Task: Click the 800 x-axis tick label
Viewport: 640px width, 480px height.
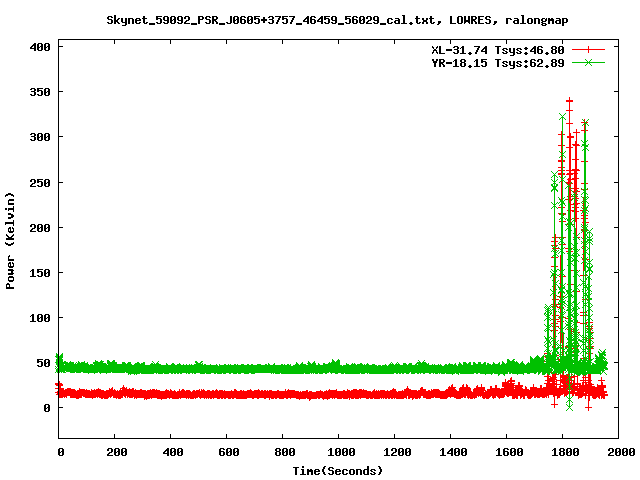Action: coord(284,452)
